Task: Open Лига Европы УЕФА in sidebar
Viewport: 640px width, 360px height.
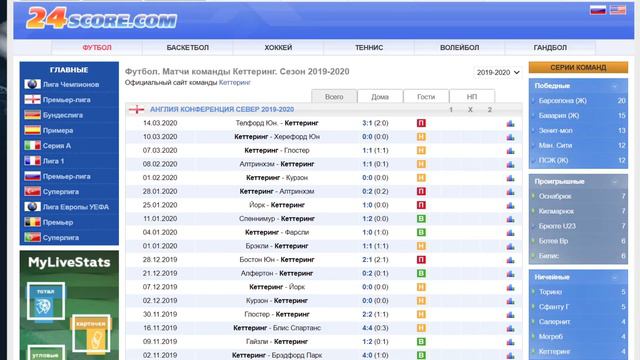Action: pyautogui.click(x=76, y=207)
